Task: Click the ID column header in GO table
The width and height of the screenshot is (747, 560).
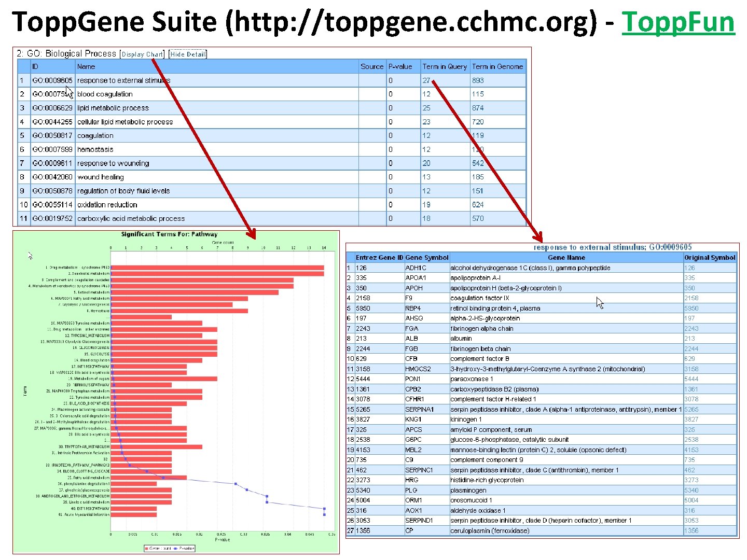Action: pyautogui.click(x=35, y=66)
